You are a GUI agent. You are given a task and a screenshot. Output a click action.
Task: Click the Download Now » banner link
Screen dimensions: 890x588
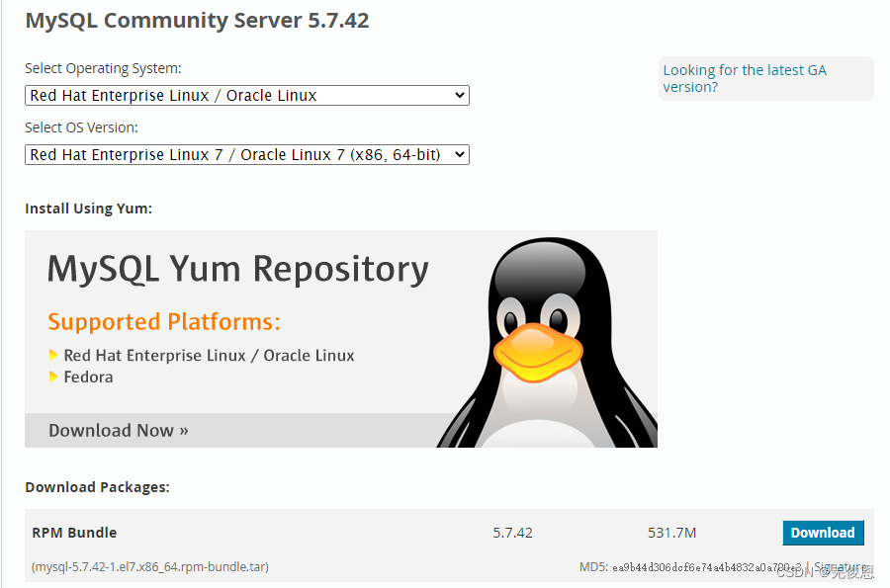pyautogui.click(x=118, y=430)
